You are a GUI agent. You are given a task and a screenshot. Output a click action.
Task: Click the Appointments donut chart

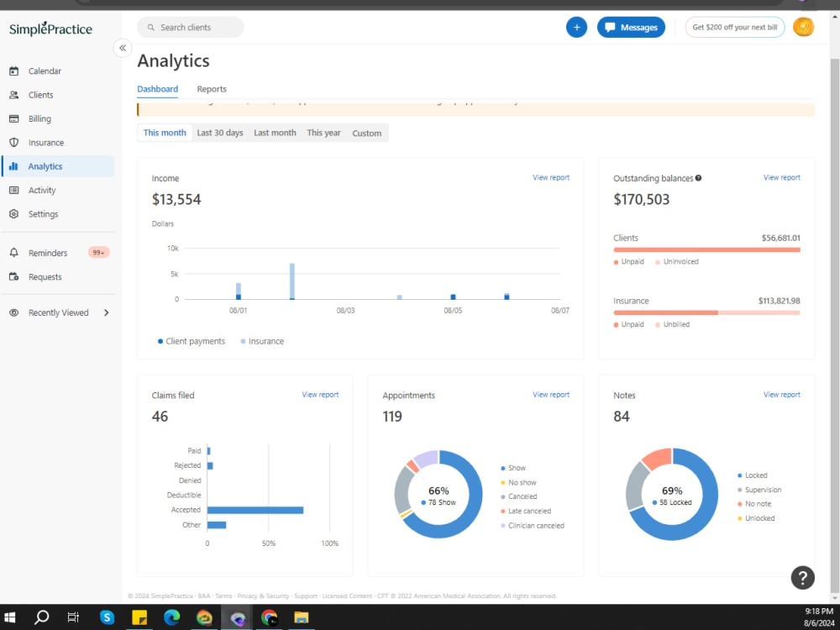[x=438, y=494]
